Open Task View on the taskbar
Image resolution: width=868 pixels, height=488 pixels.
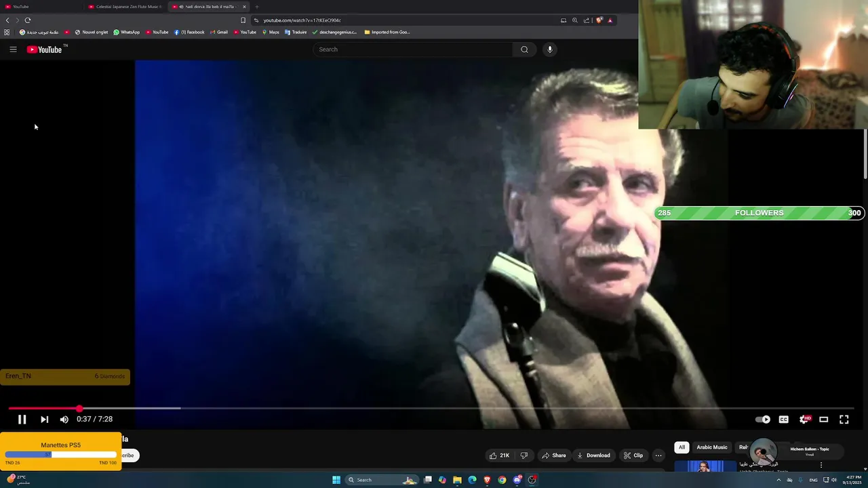tap(428, 480)
